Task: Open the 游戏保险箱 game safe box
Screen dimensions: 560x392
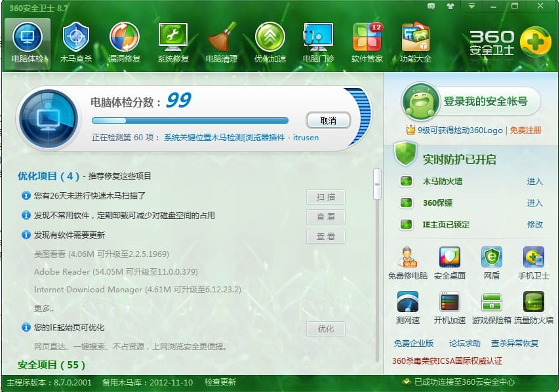Action: [491, 306]
